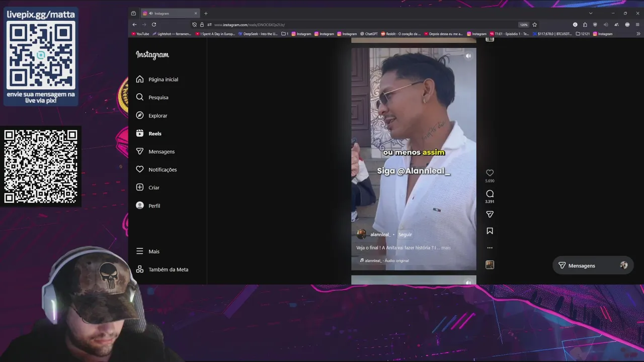
Task: Click the translate extension icon
Action: tap(616, 25)
